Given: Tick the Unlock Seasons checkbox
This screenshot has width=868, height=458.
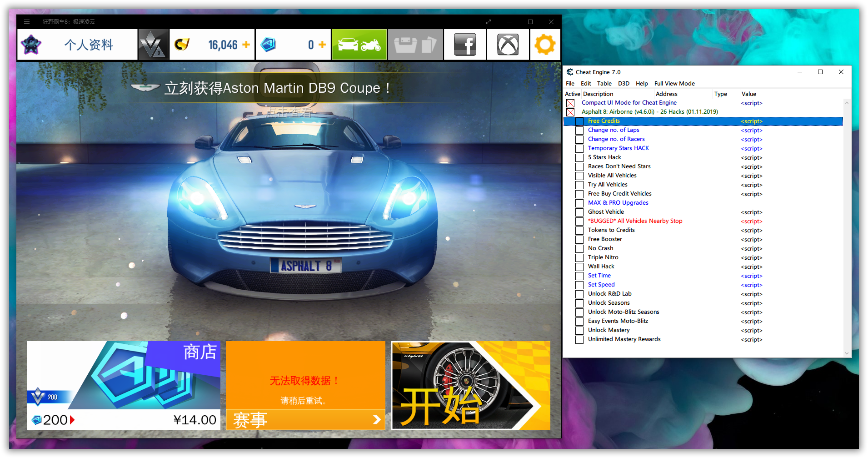Looking at the screenshot, I should click(x=579, y=303).
